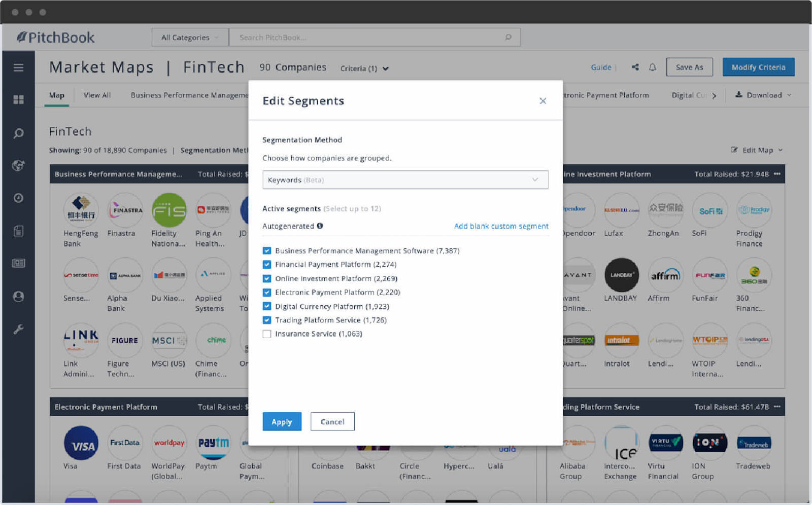This screenshot has height=505, width=812.
Task: Uncheck Business Performance Management Software segment
Action: tap(266, 250)
